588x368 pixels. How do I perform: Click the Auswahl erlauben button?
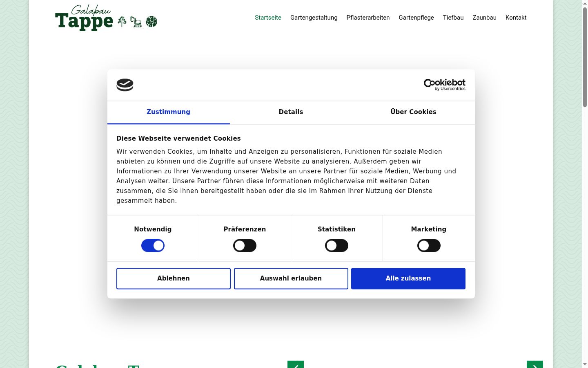(291, 278)
